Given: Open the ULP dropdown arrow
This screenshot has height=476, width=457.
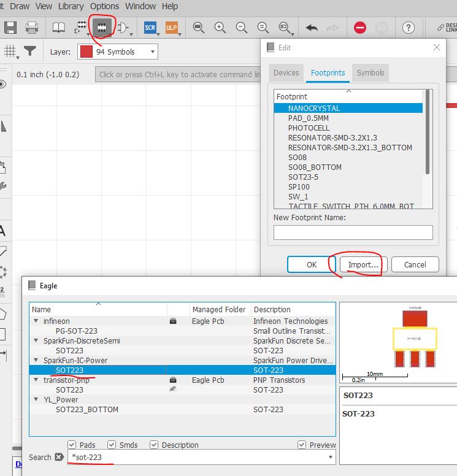Looking at the screenshot, I should click(x=180, y=34).
